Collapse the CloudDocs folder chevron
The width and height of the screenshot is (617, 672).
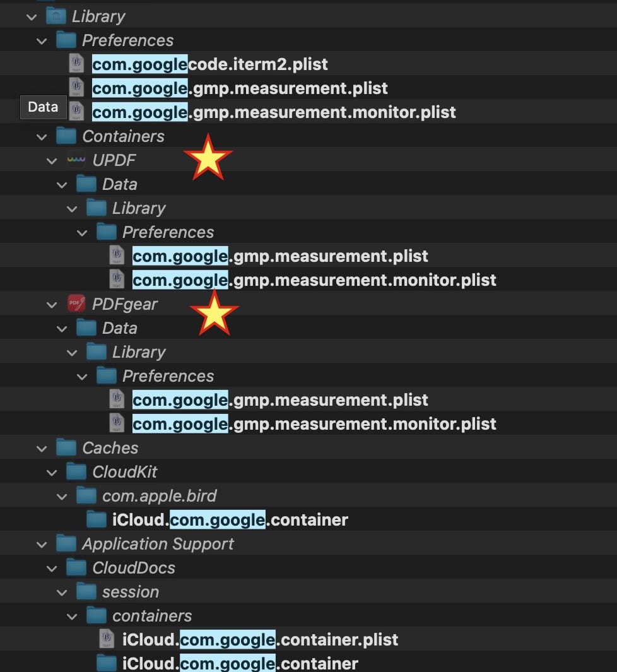tap(52, 569)
